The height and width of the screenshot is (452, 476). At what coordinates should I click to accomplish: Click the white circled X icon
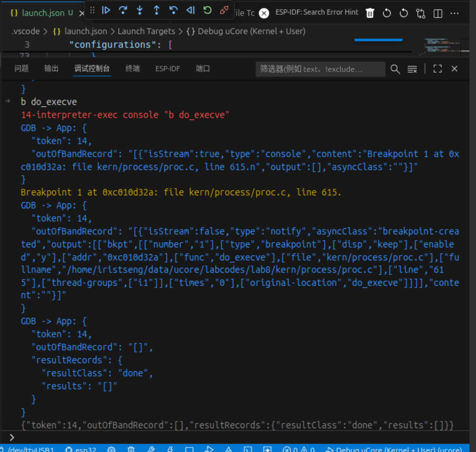click(x=264, y=13)
